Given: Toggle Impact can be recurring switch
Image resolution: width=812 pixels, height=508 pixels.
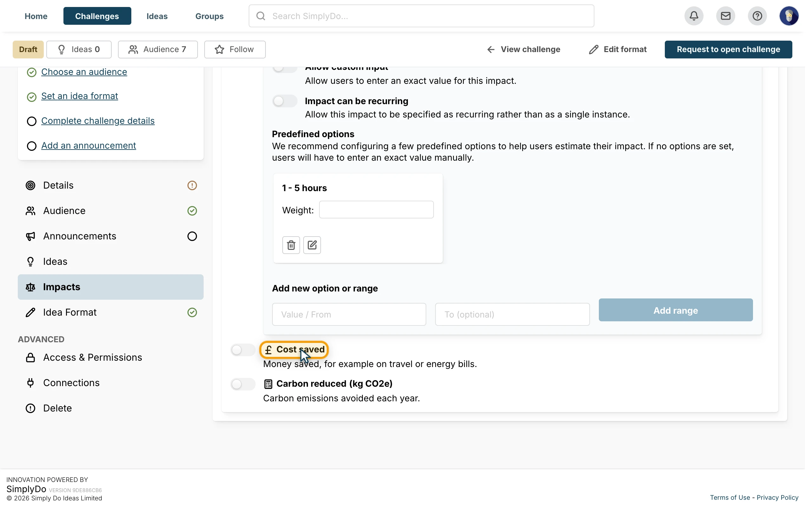Looking at the screenshot, I should pos(285,101).
